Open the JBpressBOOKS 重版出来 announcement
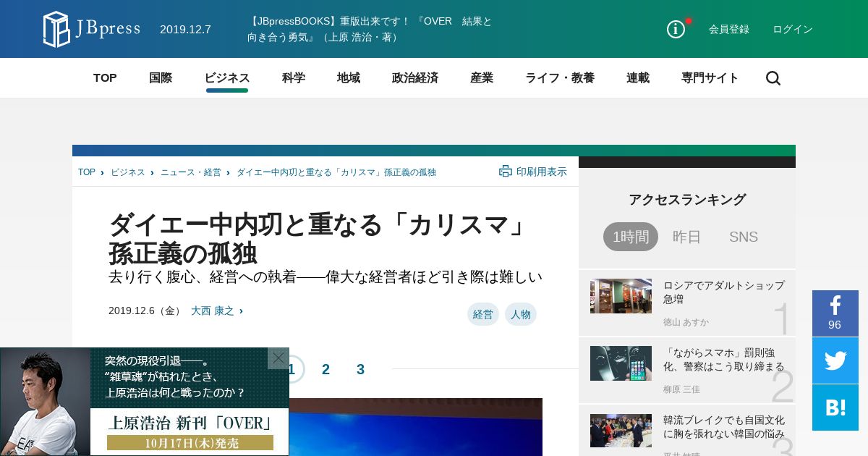This screenshot has width=868, height=456. [x=370, y=29]
